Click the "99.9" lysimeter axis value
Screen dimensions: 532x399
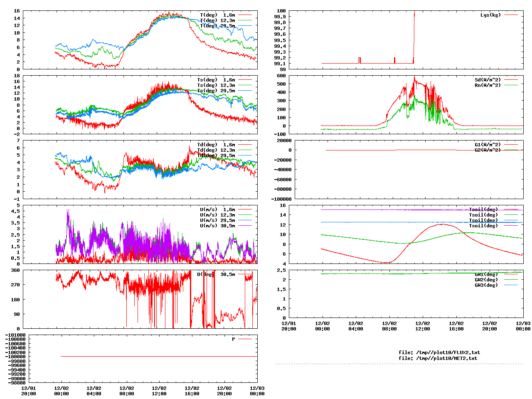(x=280, y=17)
